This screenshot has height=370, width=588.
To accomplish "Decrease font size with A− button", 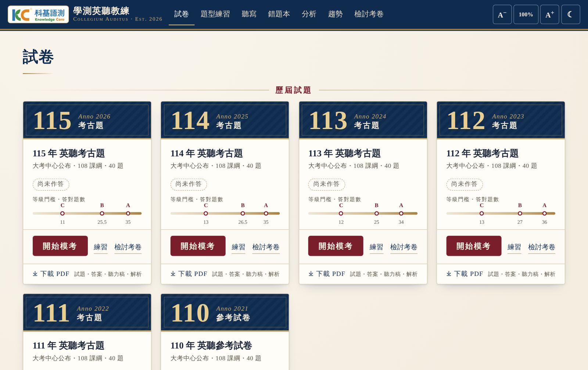I will (502, 14).
